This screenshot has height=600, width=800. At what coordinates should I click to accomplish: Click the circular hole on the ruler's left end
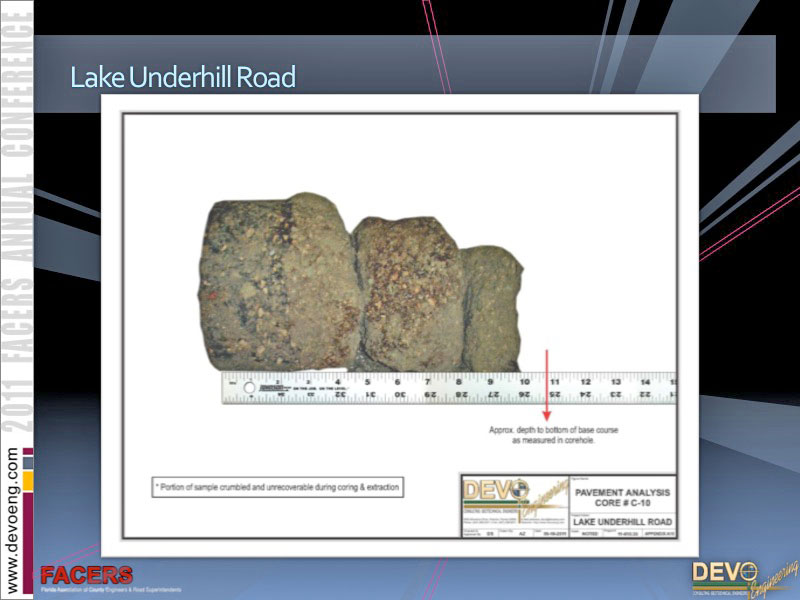click(x=249, y=387)
